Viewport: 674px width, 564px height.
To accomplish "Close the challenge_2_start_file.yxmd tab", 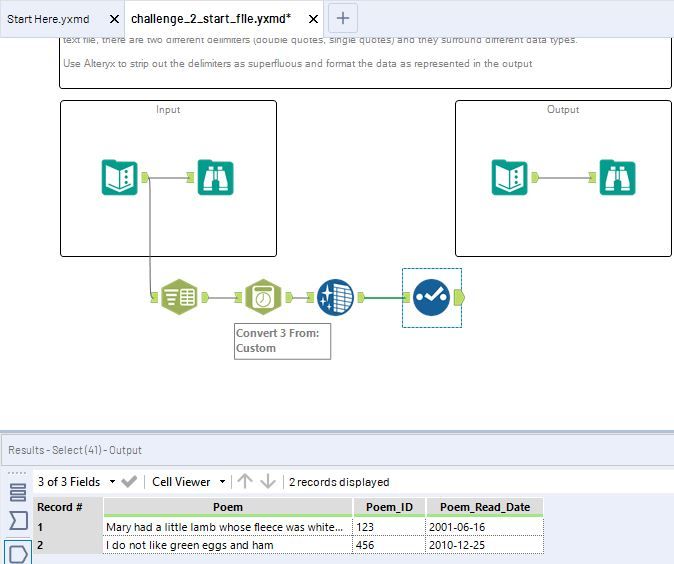I will coord(314,19).
